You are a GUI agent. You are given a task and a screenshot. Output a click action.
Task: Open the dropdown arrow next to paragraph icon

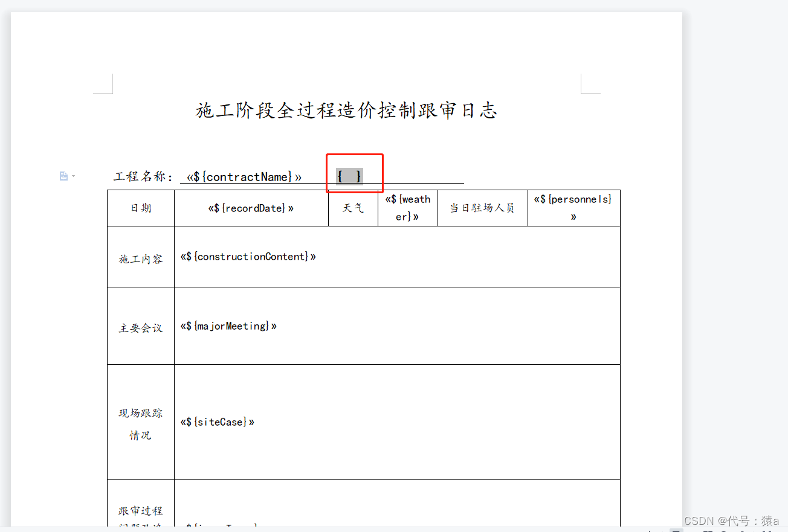tap(73, 176)
